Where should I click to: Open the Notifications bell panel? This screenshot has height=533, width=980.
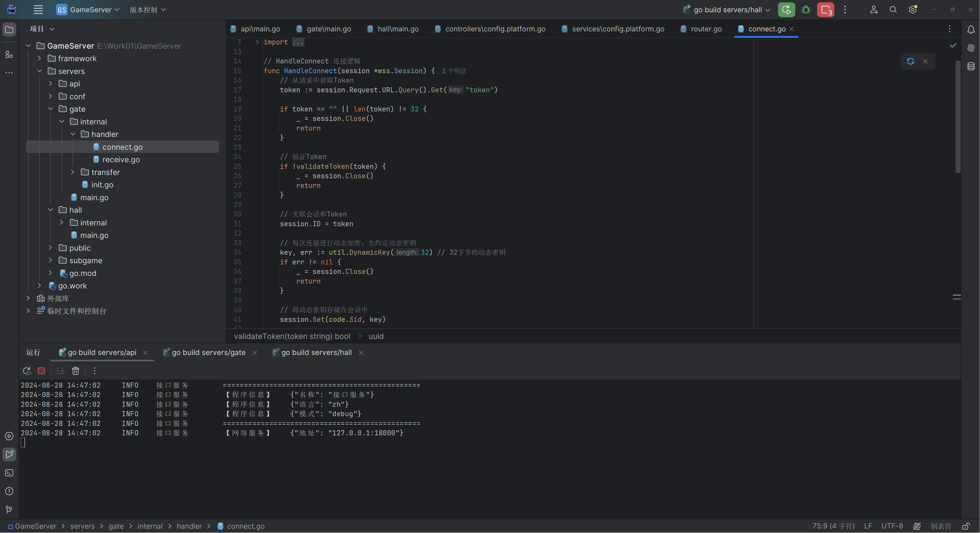(971, 30)
